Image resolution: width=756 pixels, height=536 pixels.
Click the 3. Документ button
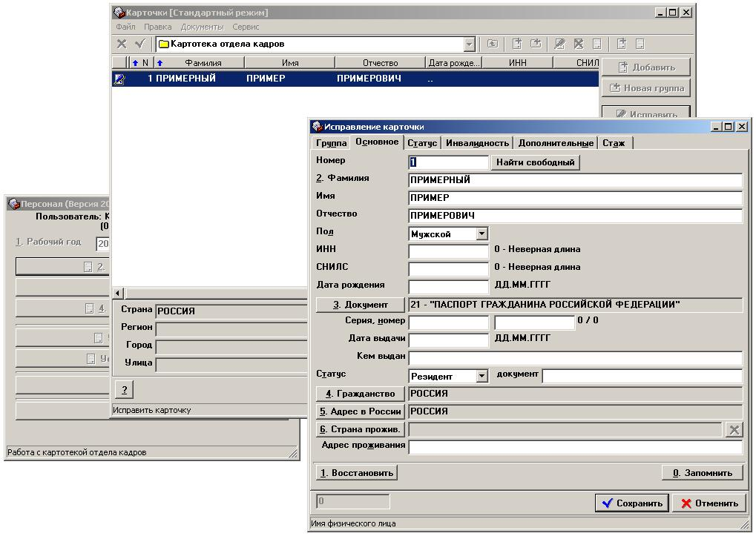click(361, 305)
